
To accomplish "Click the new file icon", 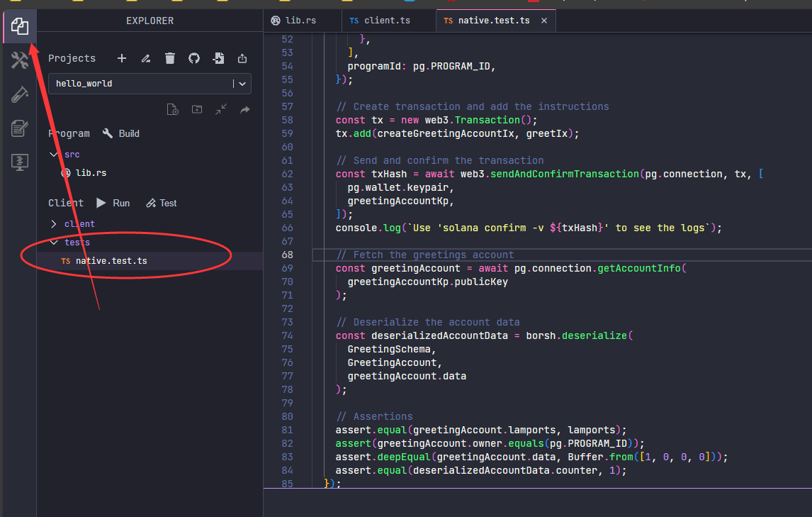I will [172, 109].
